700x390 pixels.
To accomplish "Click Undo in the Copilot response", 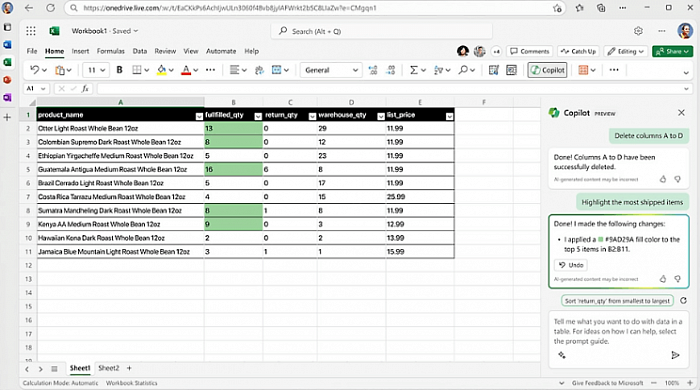I will (571, 265).
